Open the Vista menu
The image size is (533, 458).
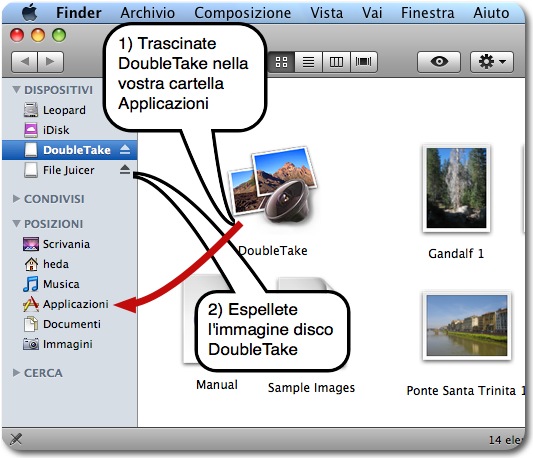326,13
